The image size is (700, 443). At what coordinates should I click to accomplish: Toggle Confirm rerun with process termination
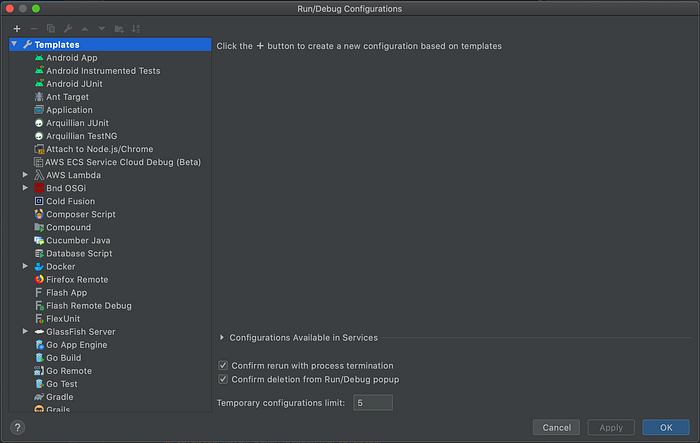pos(223,365)
